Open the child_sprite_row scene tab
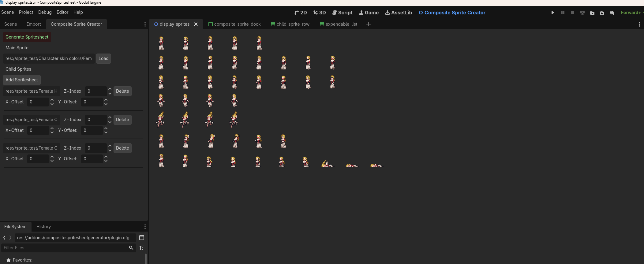 click(x=290, y=24)
